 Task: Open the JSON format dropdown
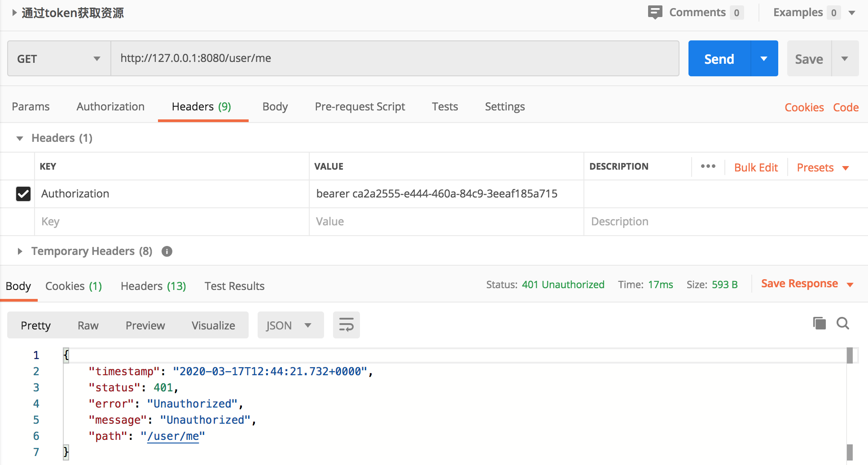[x=290, y=325]
